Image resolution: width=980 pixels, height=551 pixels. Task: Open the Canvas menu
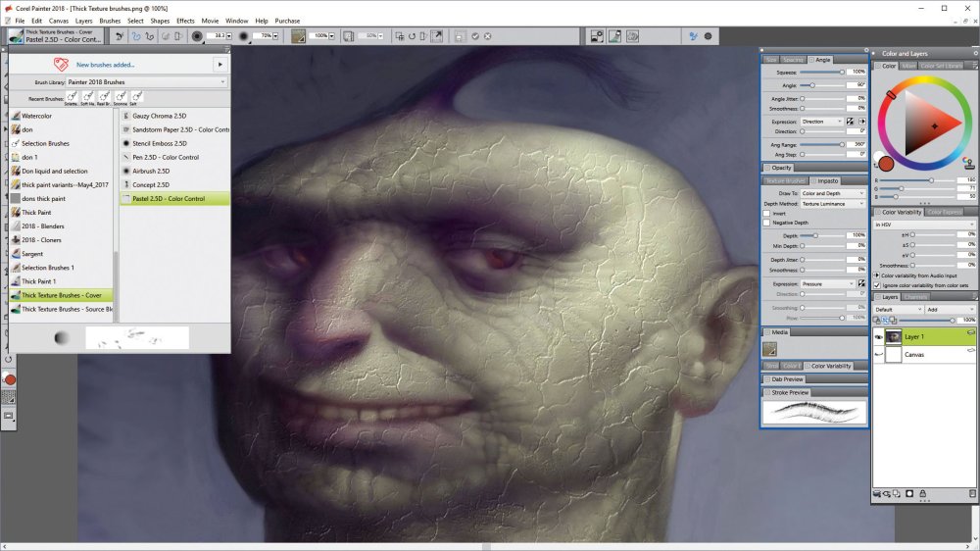(x=59, y=21)
